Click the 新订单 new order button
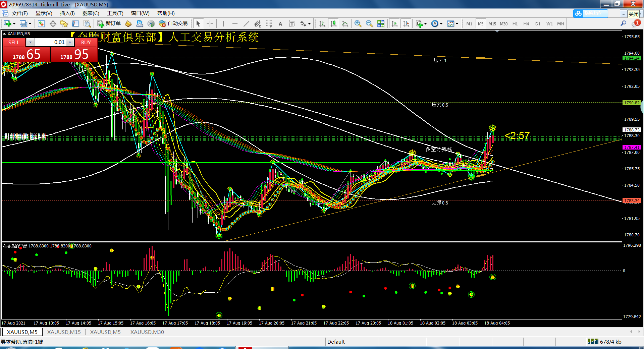 (x=109, y=23)
